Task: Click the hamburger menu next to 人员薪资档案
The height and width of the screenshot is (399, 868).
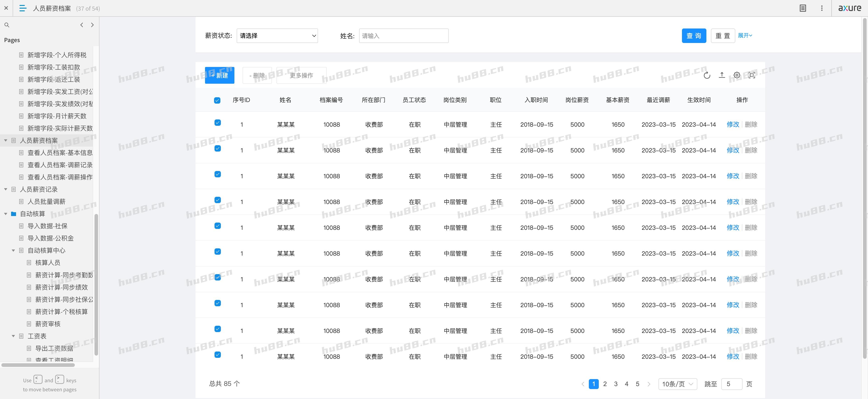Action: tap(22, 8)
